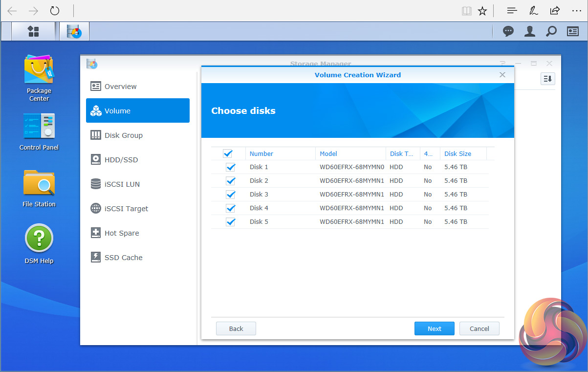This screenshot has height=372, width=588.
Task: Switch to the HDD/SSD section
Action: tap(121, 160)
